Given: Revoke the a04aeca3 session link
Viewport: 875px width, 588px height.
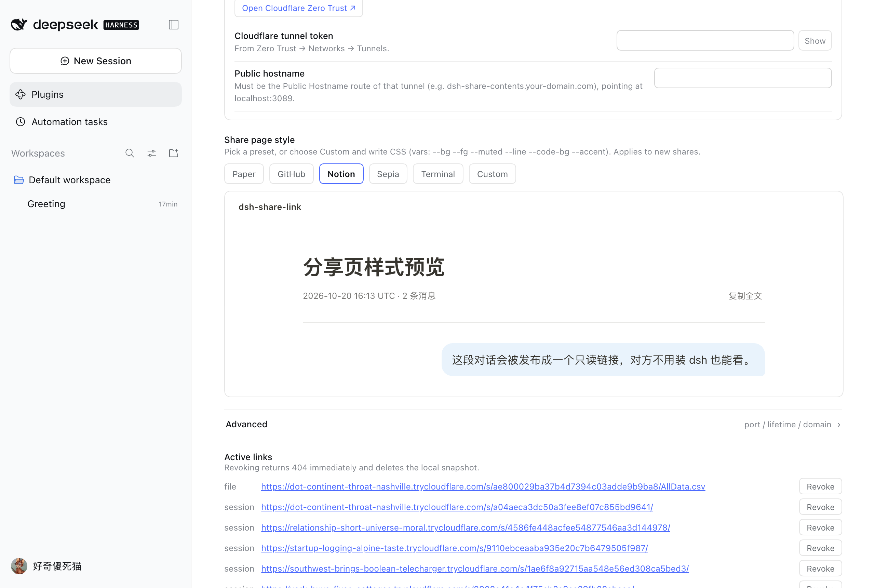Looking at the screenshot, I should [820, 507].
